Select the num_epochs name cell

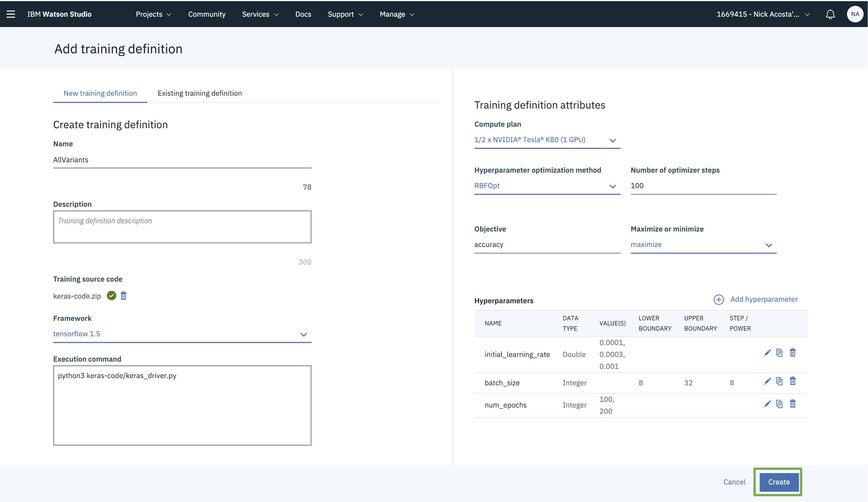505,405
